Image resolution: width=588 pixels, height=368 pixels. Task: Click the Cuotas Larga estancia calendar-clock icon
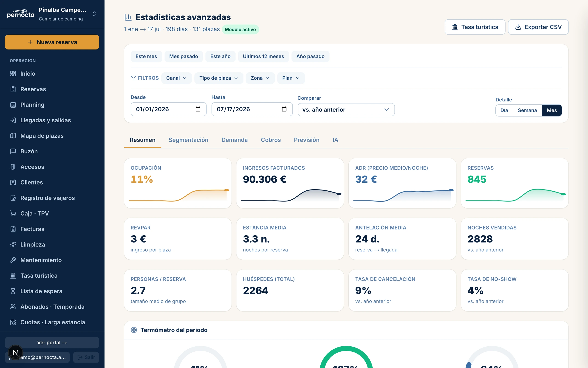13,322
